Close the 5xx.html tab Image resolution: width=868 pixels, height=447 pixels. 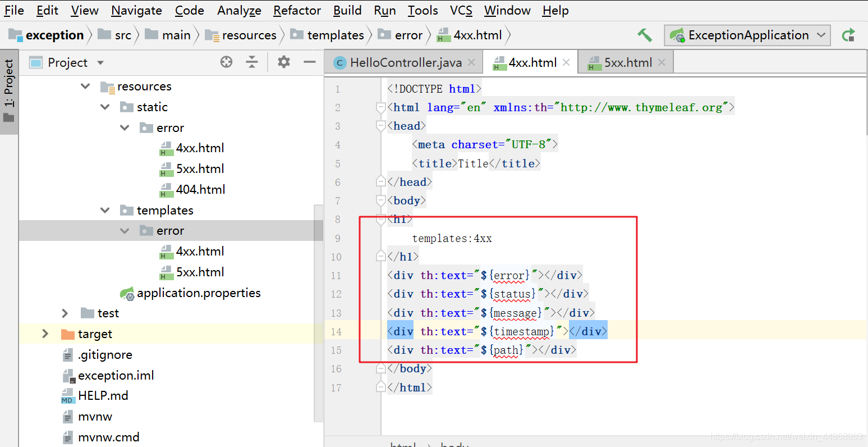[662, 62]
